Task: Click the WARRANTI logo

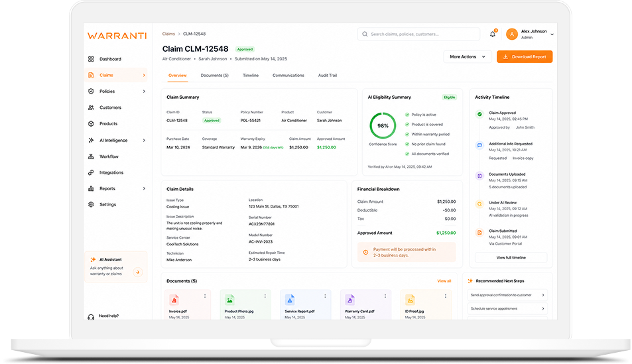Action: pos(117,36)
